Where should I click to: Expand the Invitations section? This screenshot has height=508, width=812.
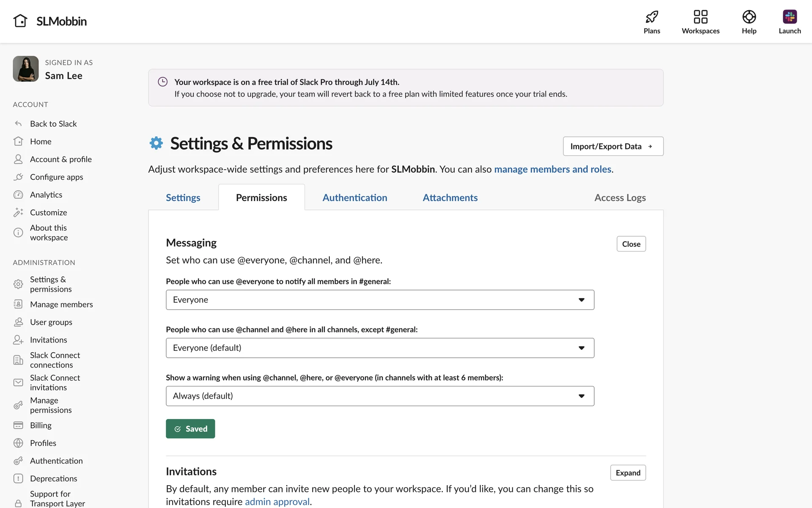point(628,472)
